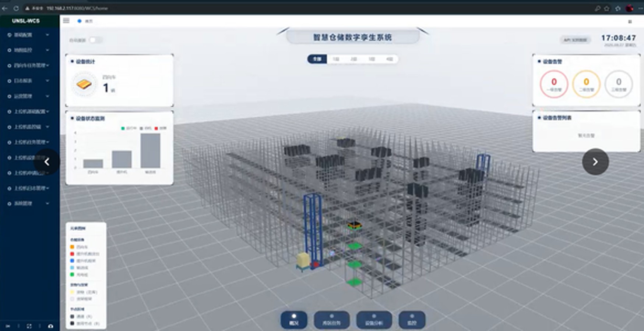Switch to the 4层 floor tab
Screen dimensions: 644x331
click(389, 59)
